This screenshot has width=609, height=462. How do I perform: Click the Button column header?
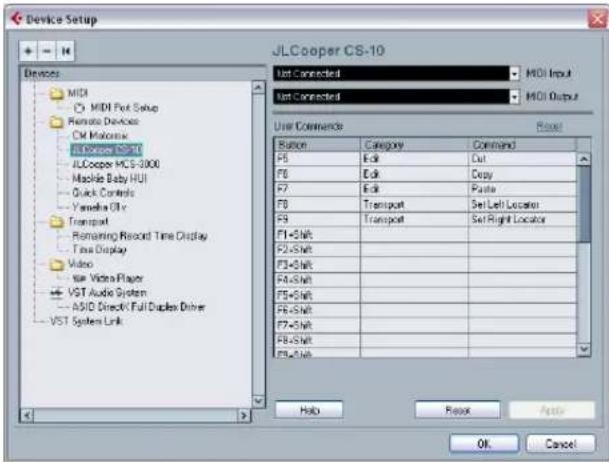(317, 145)
